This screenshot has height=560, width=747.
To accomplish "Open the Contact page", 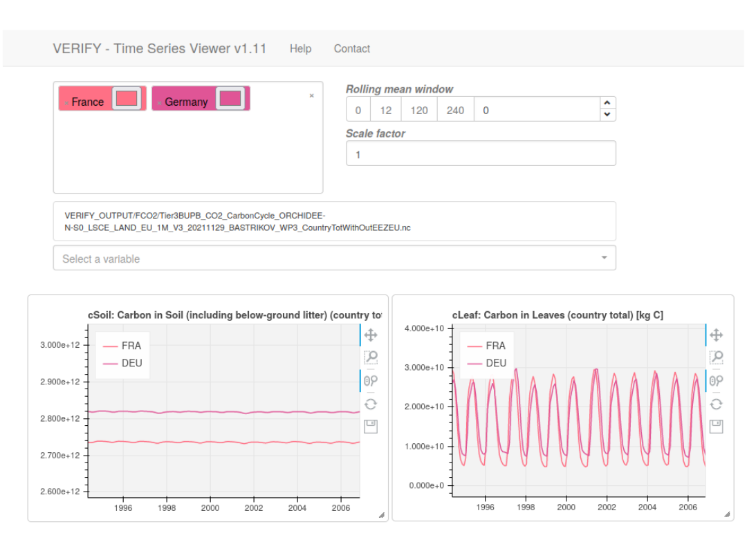I will coord(351,48).
